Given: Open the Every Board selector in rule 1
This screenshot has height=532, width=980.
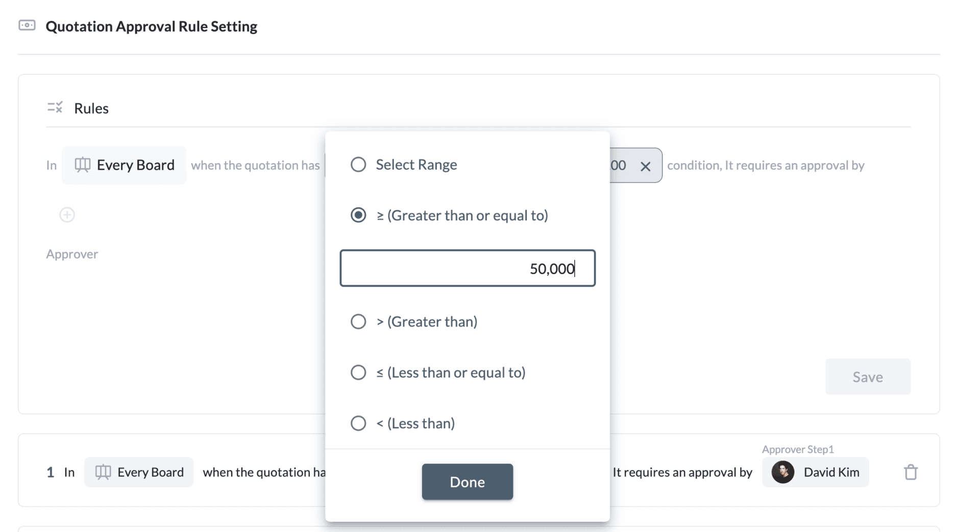Looking at the screenshot, I should (x=139, y=472).
